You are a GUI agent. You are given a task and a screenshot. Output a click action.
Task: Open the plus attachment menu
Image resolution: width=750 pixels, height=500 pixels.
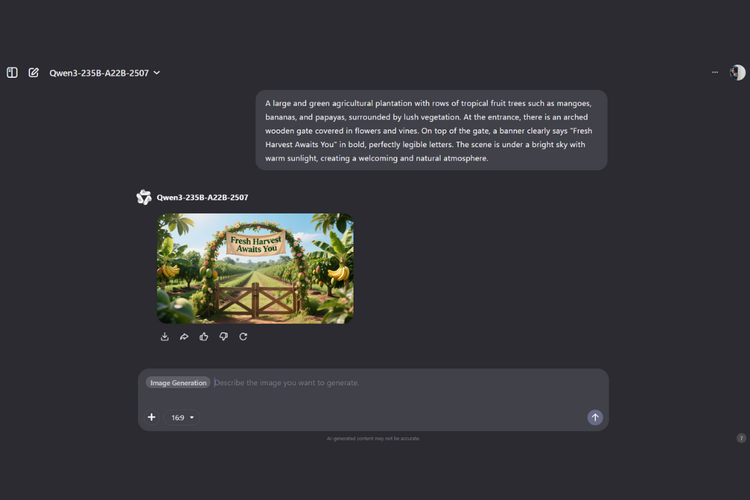pos(152,417)
